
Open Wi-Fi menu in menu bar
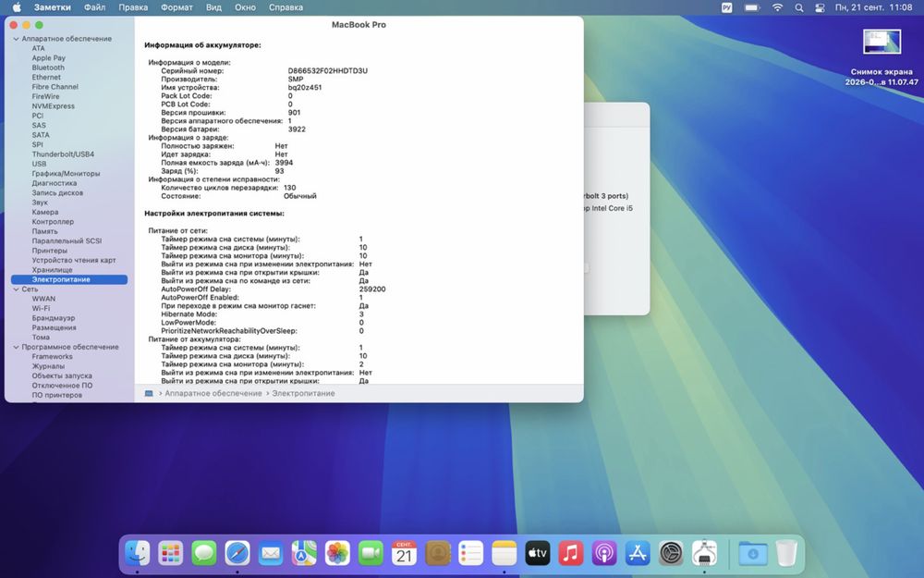click(777, 7)
